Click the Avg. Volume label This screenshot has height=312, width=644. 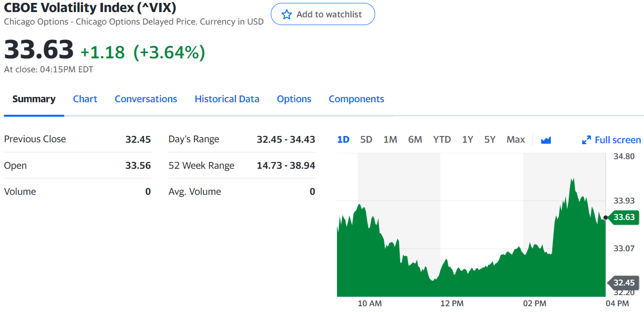195,191
